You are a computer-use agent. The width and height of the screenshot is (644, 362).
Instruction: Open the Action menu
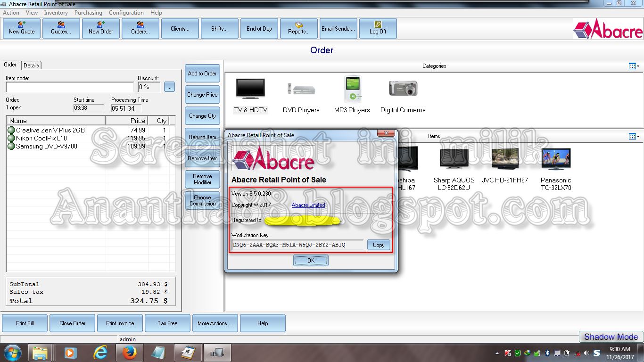pos(11,13)
